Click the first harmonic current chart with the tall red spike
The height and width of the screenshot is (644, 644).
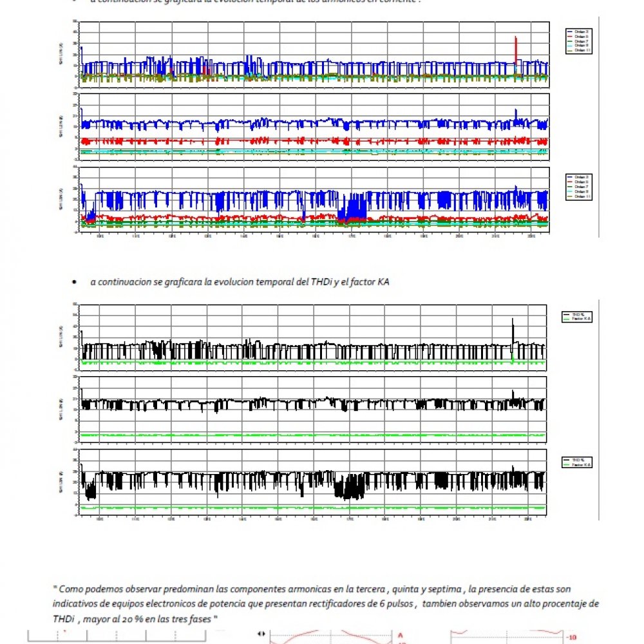(x=314, y=55)
